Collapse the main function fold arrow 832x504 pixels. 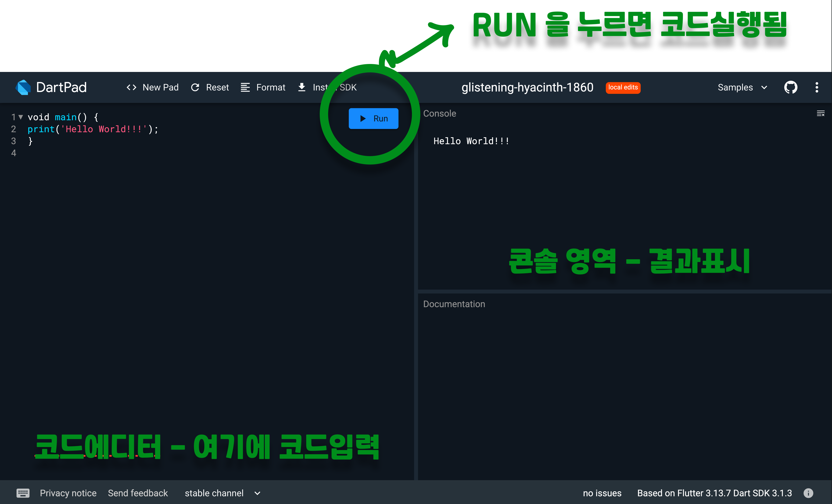[21, 117]
